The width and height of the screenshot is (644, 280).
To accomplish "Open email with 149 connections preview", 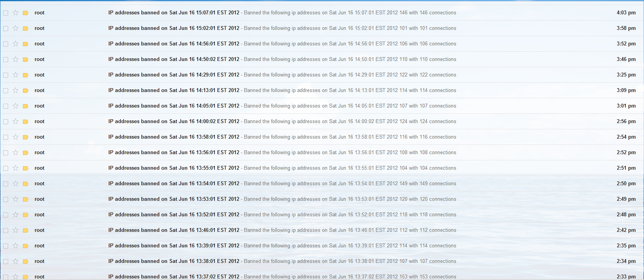I will [x=322, y=184].
